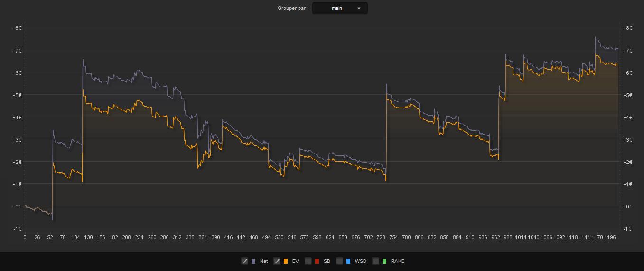Click the '-1€' left axis label
The image size is (644, 271).
(17, 229)
